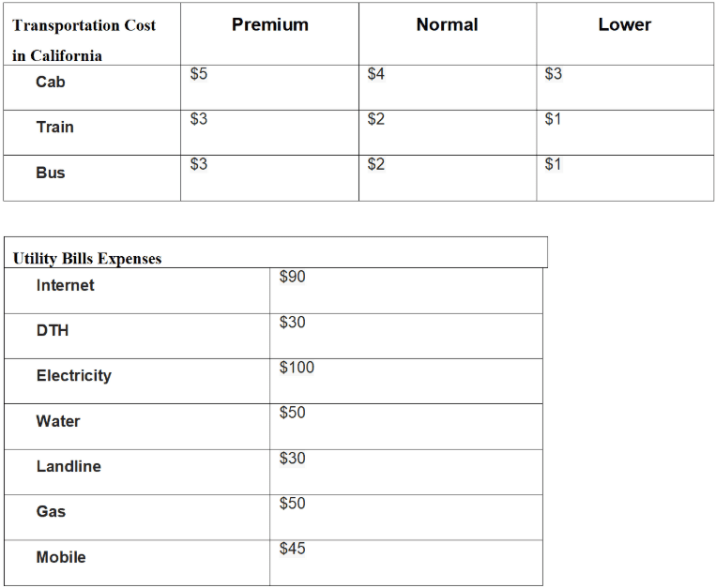Click the Cab row label

pyautogui.click(x=51, y=83)
